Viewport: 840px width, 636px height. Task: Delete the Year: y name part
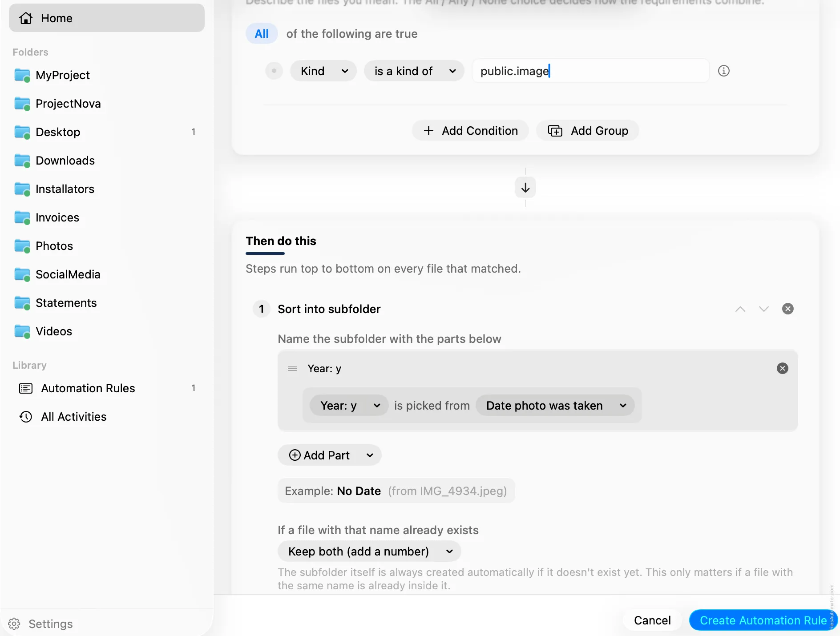point(783,368)
